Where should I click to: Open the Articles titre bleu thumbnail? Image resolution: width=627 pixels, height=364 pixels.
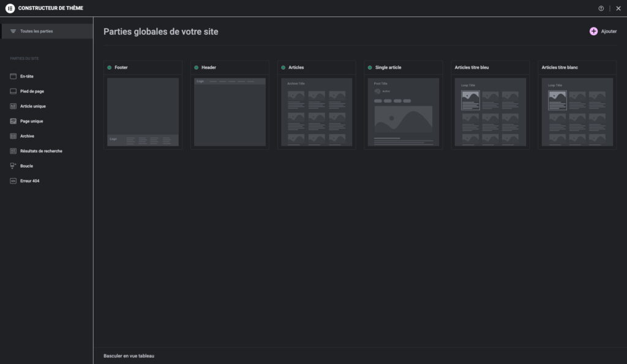[490, 112]
